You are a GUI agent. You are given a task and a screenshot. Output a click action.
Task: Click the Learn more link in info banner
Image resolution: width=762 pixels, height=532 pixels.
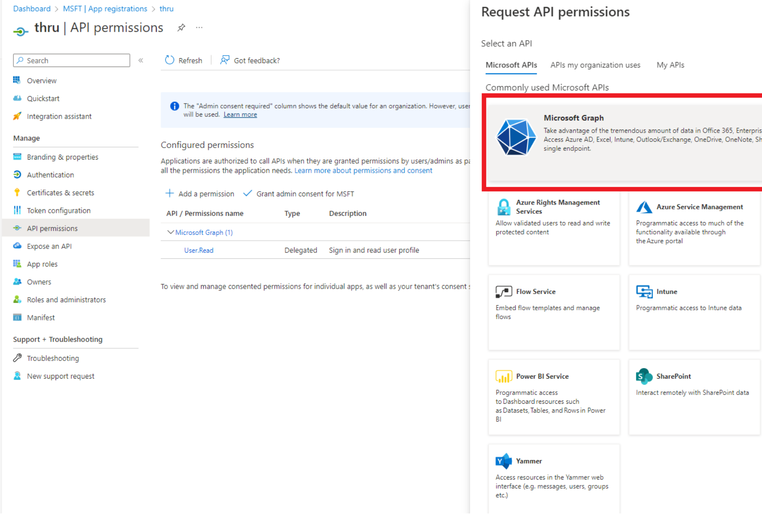(240, 115)
